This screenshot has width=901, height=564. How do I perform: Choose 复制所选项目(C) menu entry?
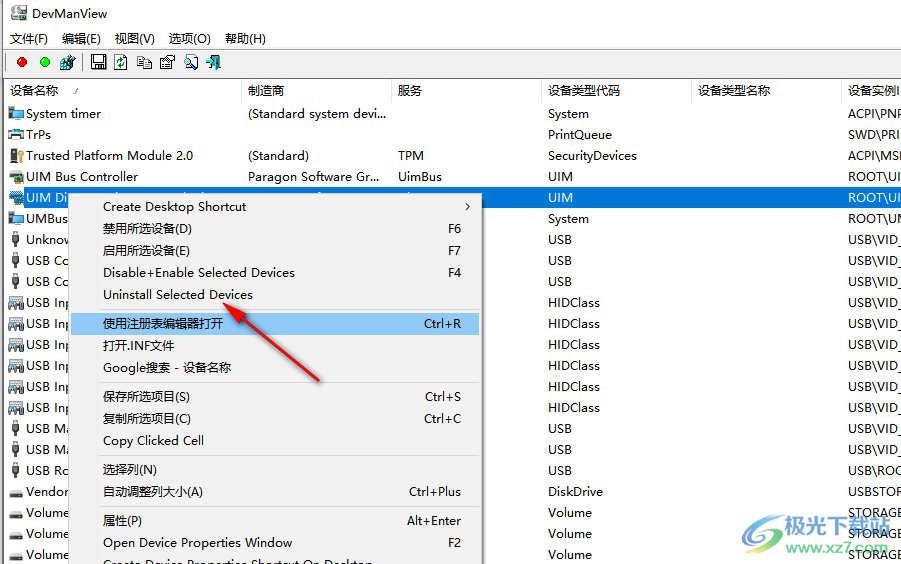click(275, 418)
